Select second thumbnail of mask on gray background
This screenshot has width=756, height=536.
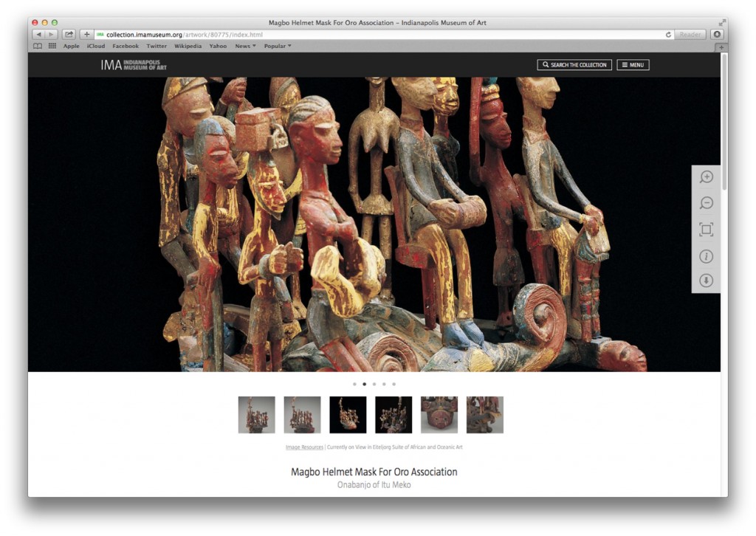(x=302, y=415)
